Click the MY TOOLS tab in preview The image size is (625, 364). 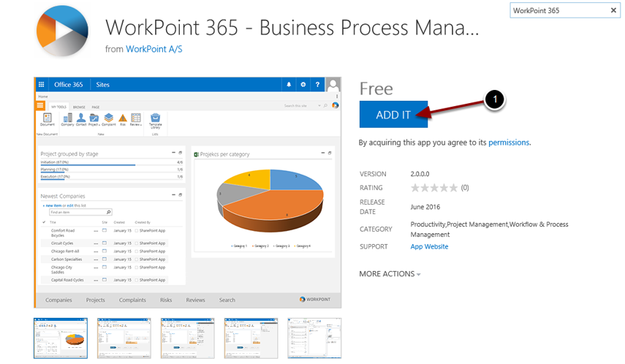[x=59, y=107]
